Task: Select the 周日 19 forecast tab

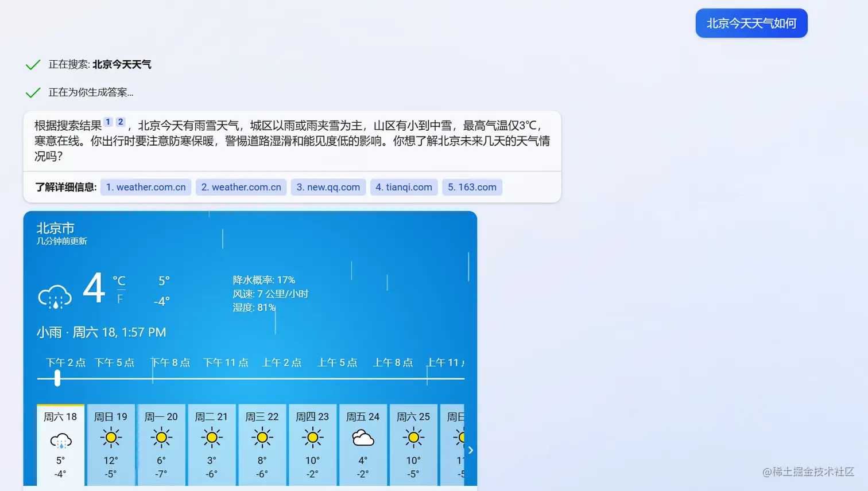Action: point(111,445)
